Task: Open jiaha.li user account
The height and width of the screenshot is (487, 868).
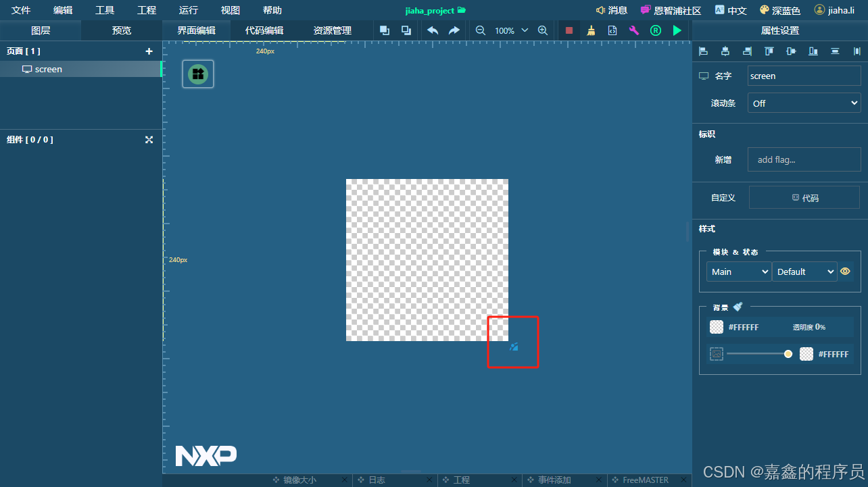Action: pos(835,10)
